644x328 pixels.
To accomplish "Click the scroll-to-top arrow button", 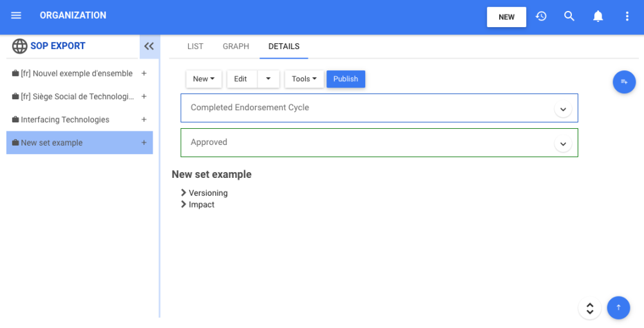I will 618,308.
